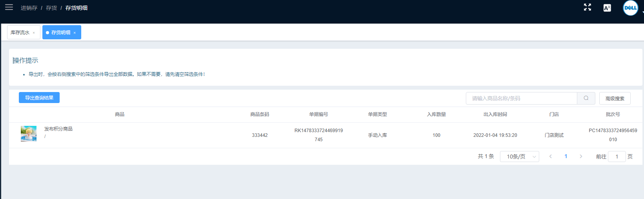This screenshot has height=199, width=644.
Task: Click the 门店测试 store cell
Action: 554,135
